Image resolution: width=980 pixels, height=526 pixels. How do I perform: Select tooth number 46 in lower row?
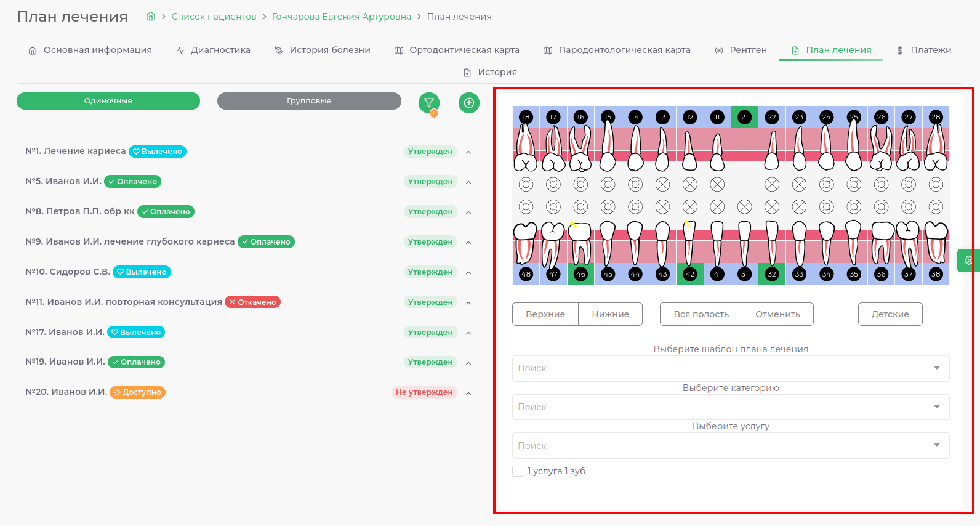580,274
